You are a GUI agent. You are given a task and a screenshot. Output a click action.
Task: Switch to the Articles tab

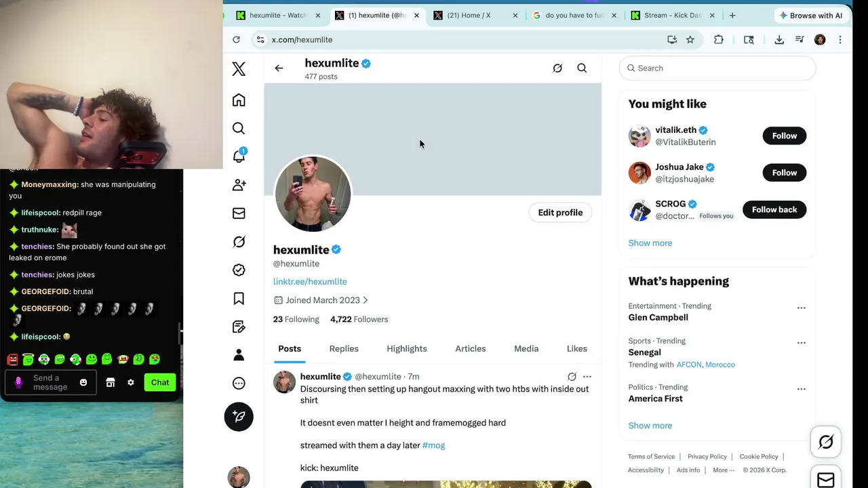pos(471,348)
